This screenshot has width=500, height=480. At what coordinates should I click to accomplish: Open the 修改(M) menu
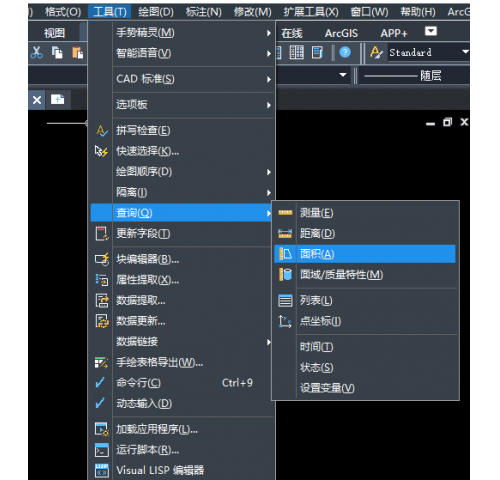coord(252,12)
